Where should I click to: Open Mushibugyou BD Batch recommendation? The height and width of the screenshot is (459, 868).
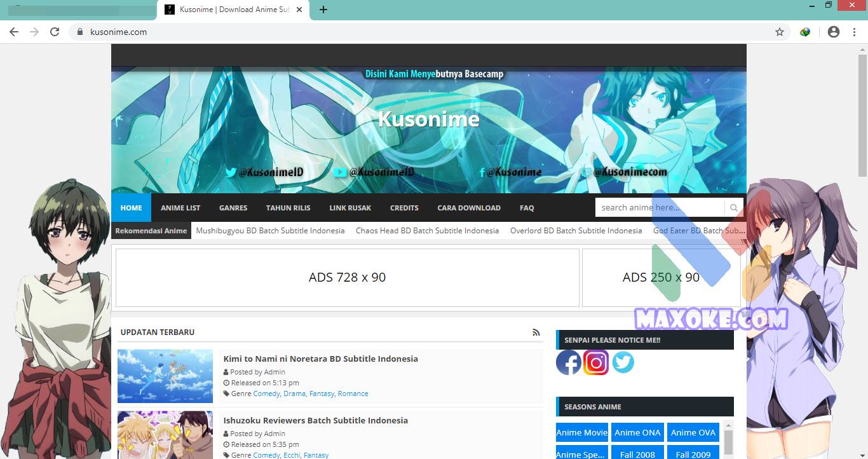(270, 231)
